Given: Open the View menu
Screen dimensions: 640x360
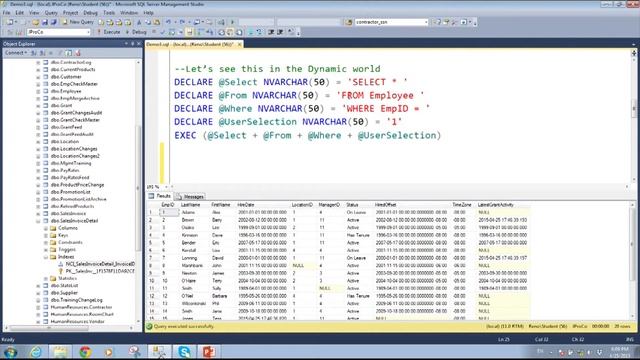Looking at the screenshot, I should 34,13.
